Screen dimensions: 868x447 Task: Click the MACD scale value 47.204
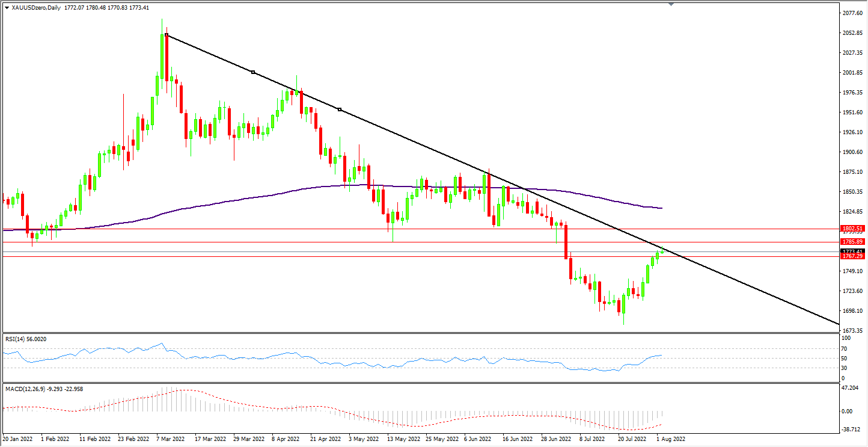851,388
